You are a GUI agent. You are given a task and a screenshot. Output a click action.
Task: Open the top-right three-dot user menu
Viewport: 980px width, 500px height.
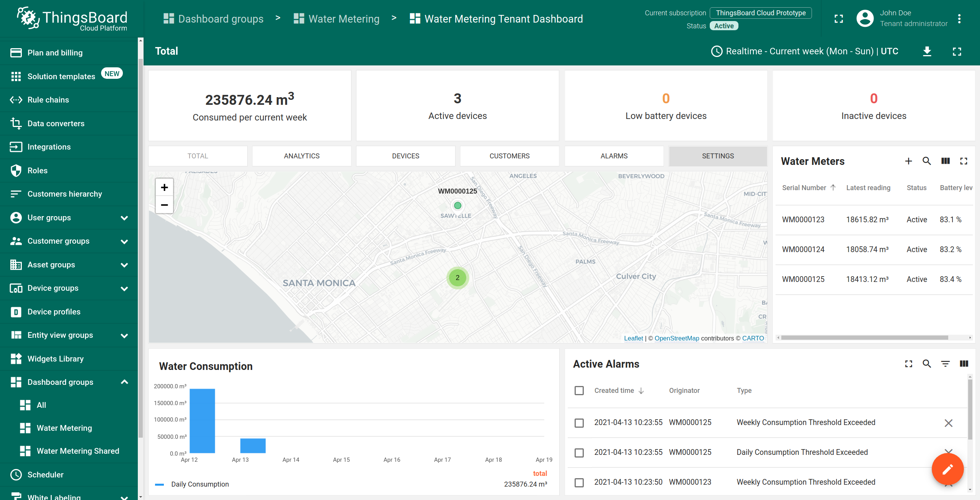(x=959, y=19)
